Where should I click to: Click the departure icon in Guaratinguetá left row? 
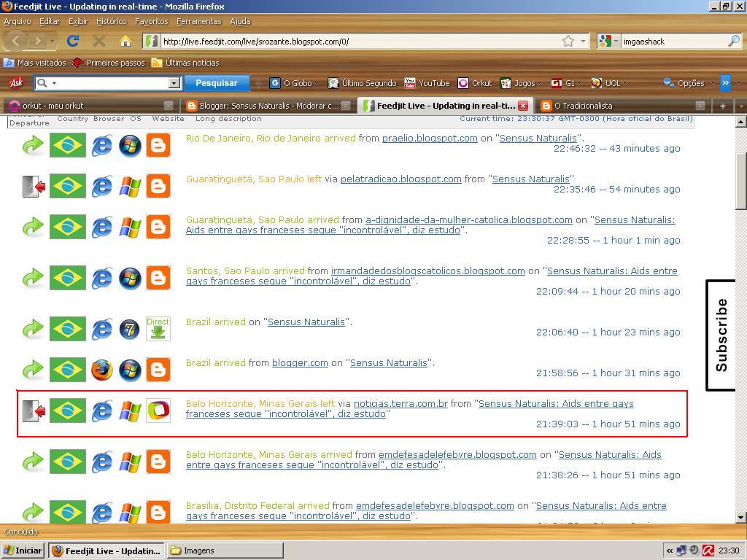tap(34, 186)
